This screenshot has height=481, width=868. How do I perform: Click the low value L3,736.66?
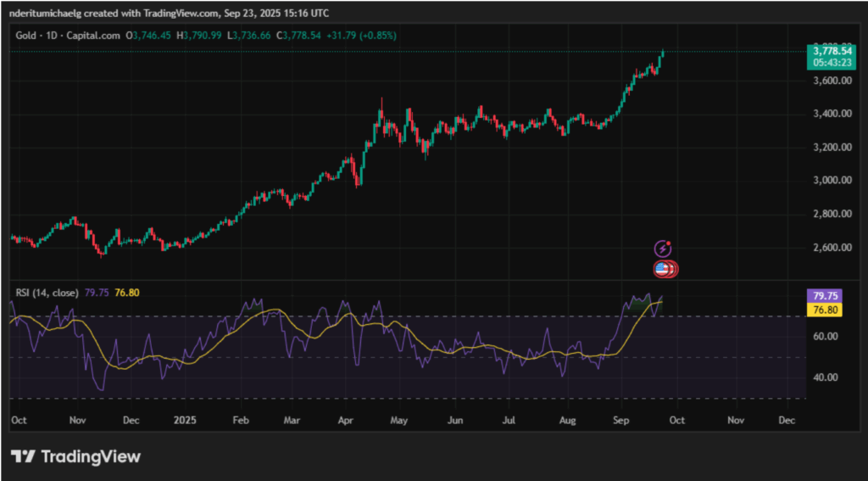click(x=248, y=36)
